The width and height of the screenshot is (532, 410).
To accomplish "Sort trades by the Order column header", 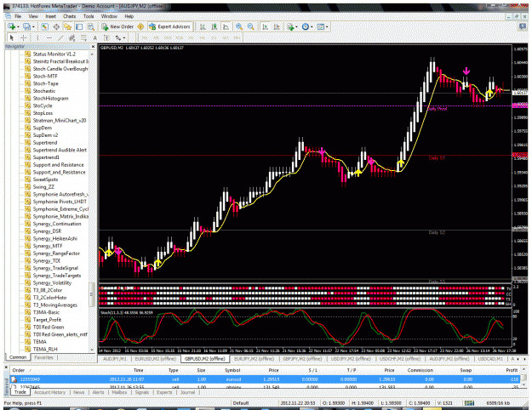I will pos(19,370).
